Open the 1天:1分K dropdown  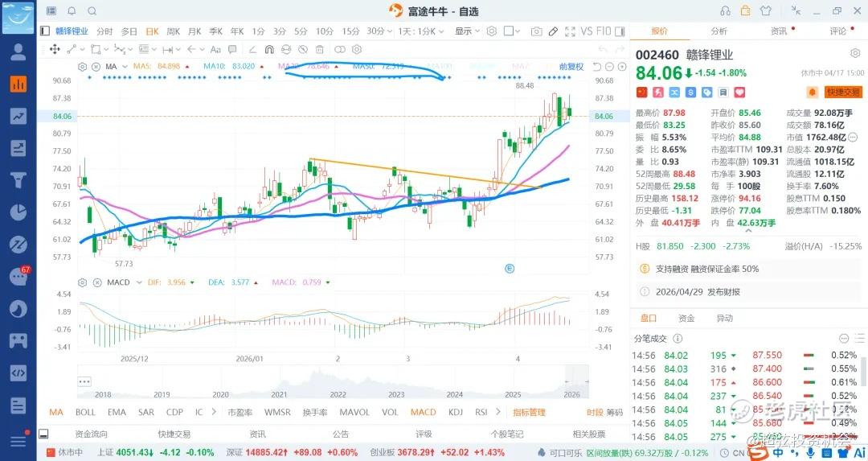(421, 31)
